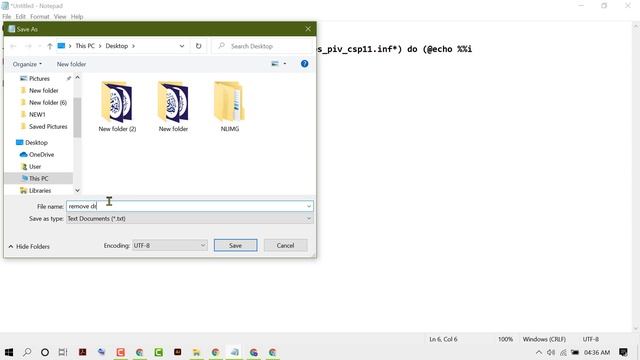Show hidden system tray icons
640x360 pixels.
(x=539, y=352)
